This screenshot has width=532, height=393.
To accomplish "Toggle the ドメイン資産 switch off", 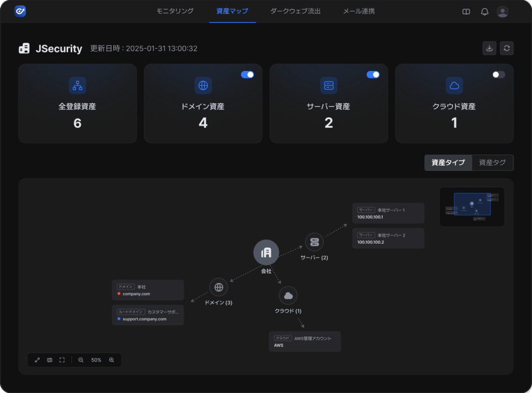I will pyautogui.click(x=247, y=75).
